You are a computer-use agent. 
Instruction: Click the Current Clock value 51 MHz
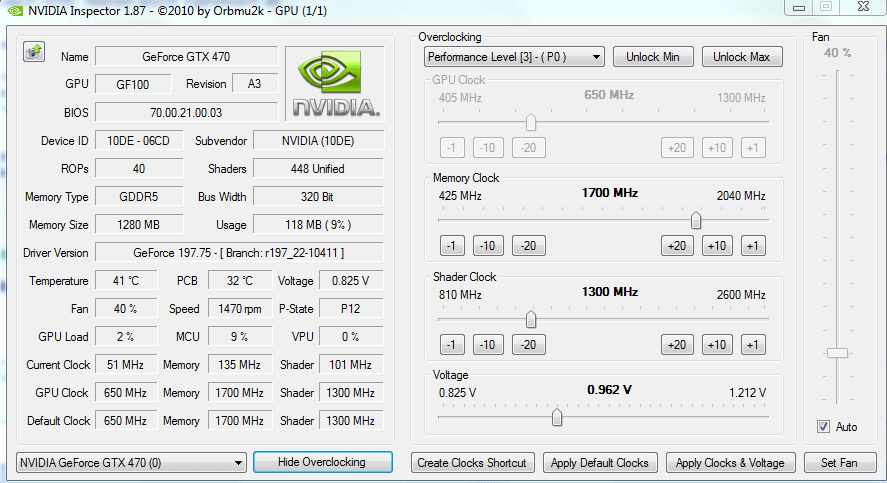126,365
